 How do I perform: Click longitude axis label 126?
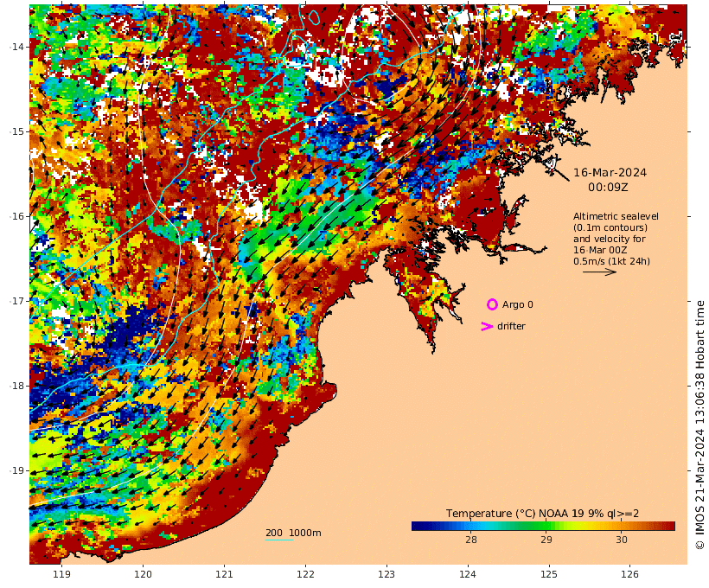point(629,574)
